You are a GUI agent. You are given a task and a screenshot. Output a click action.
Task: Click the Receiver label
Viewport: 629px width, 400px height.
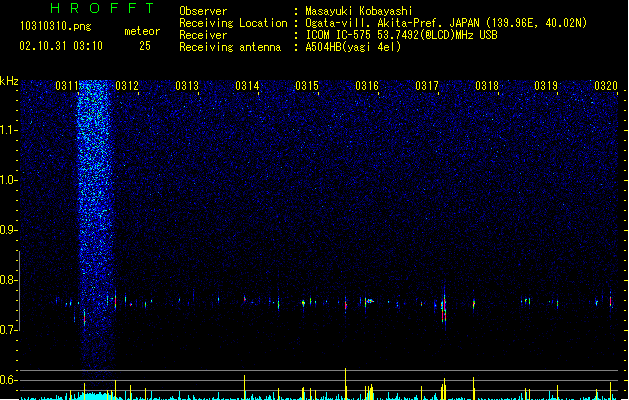pos(203,35)
